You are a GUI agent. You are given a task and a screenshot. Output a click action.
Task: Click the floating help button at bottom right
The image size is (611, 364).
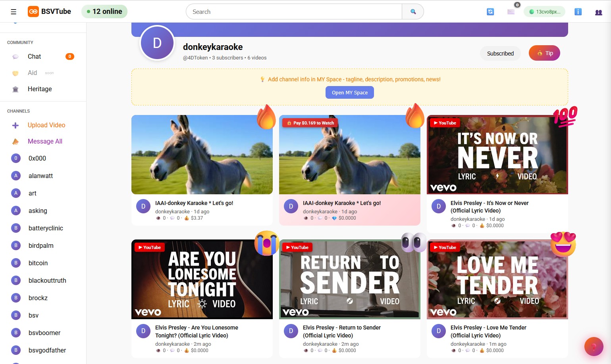click(594, 347)
